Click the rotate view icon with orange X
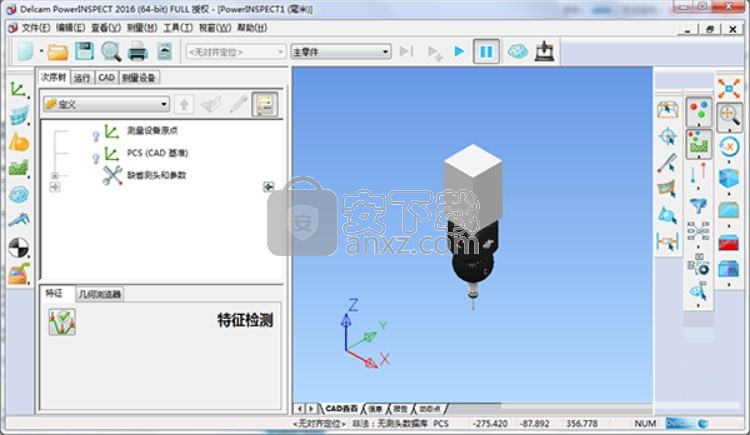Screen dimensions: 750x435 [729, 146]
